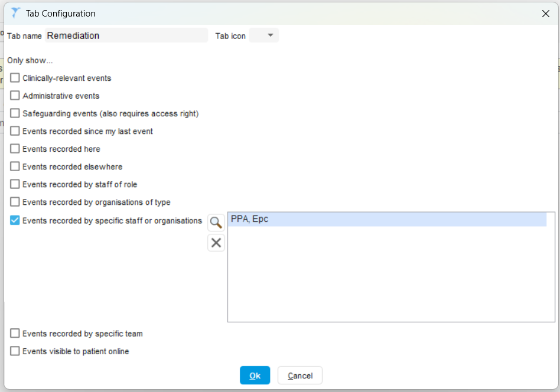Screen dimensions: 560x392
Task: Check Events recorded since my last event
Action: [15, 131]
